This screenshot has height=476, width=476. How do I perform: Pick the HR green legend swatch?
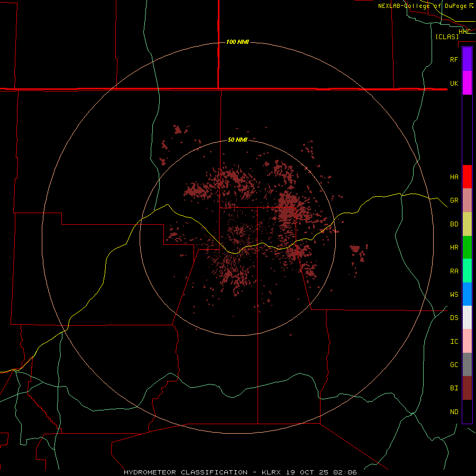(x=467, y=248)
